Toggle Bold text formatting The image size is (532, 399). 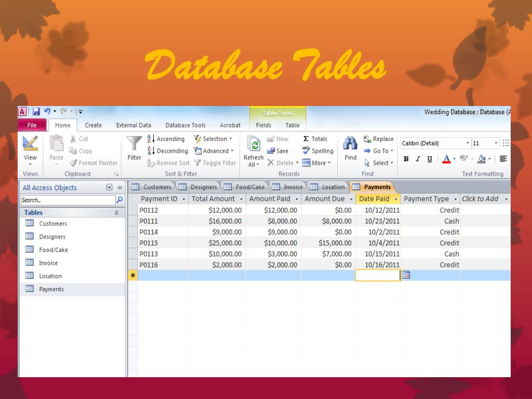(406, 159)
